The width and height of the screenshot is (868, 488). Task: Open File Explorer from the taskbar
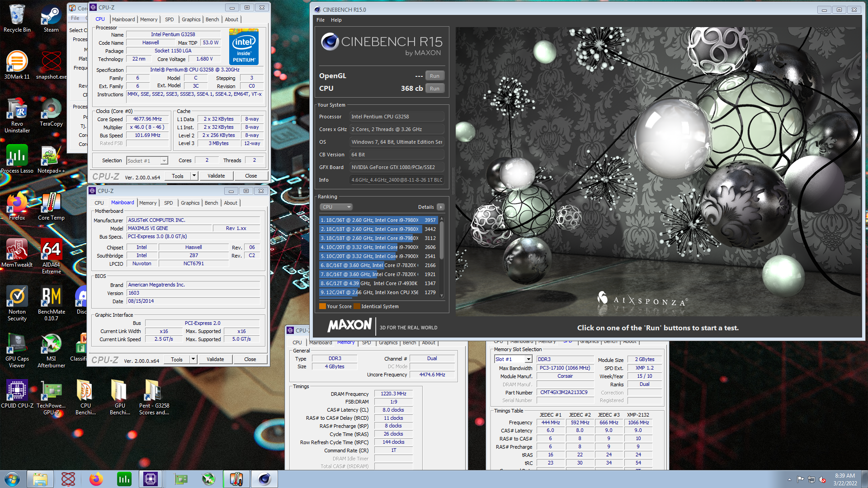[40, 479]
